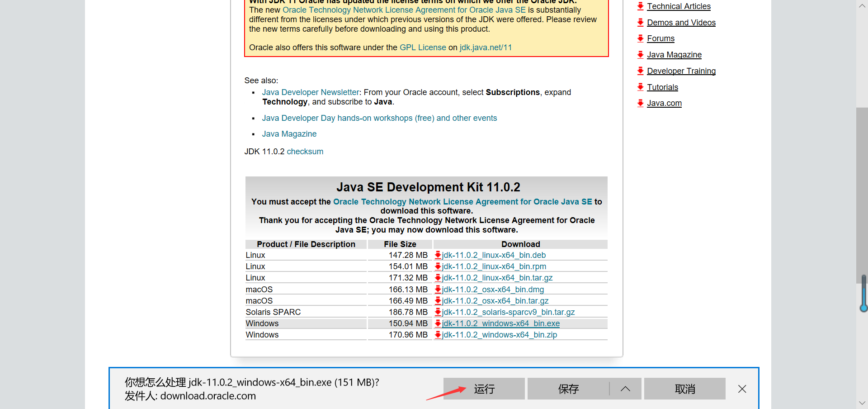Viewport: 868px width, 409px height.
Task: Open Oracle Technology Network License Agreement link in yellow notice
Action: (x=404, y=10)
